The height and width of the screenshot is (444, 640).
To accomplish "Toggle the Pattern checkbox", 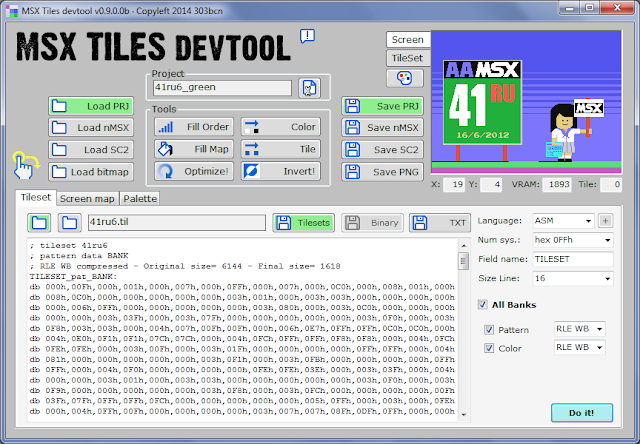I will [489, 330].
